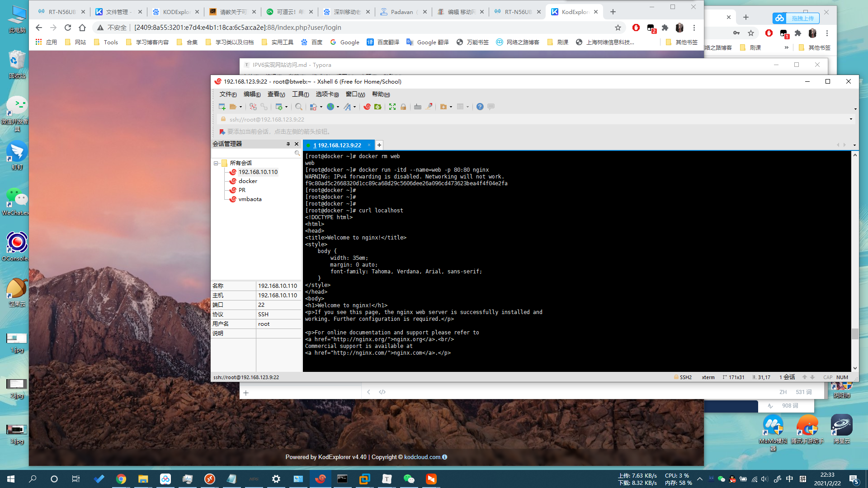The image size is (868, 488).
Task: Open the 工具(T) menu in Xshell
Action: pos(300,94)
